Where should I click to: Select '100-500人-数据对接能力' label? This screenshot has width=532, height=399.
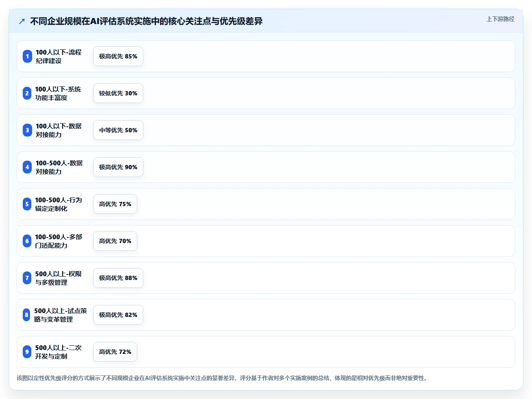pos(59,167)
